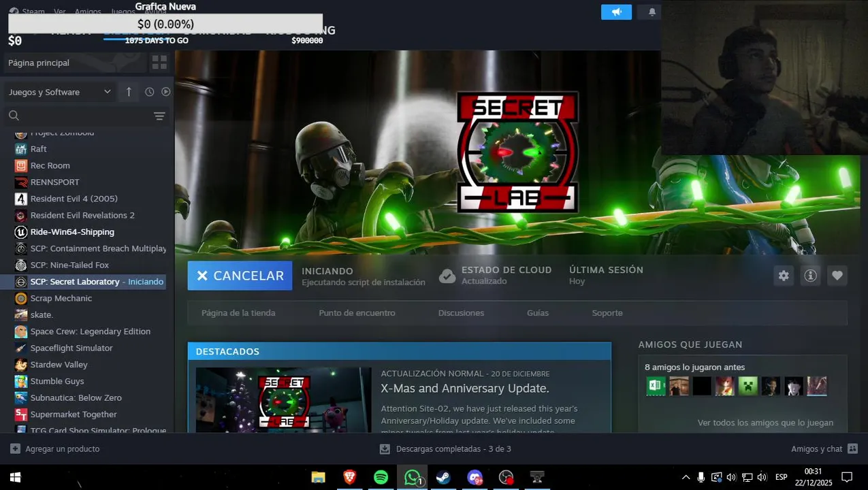868x490 pixels.
Task: Open File Explorer from taskbar
Action: click(x=318, y=477)
